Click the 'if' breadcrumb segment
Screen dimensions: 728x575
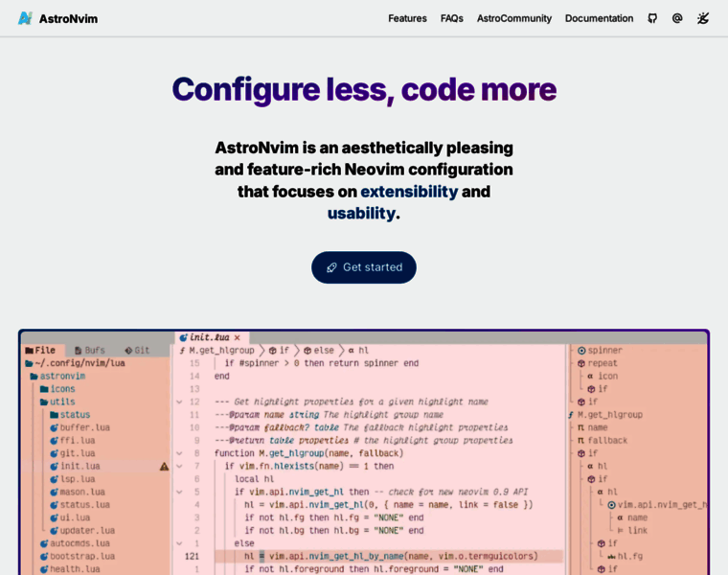pyautogui.click(x=279, y=350)
